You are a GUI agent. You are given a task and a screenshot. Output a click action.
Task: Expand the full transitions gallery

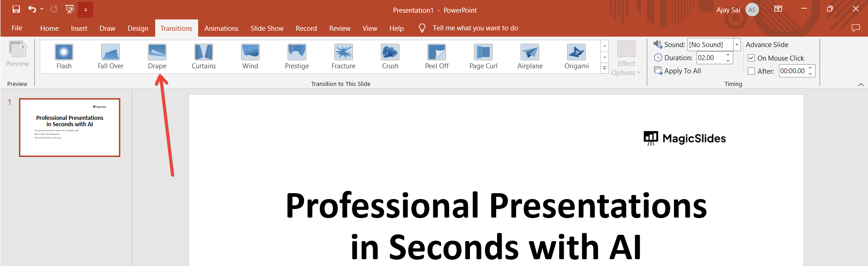point(604,68)
